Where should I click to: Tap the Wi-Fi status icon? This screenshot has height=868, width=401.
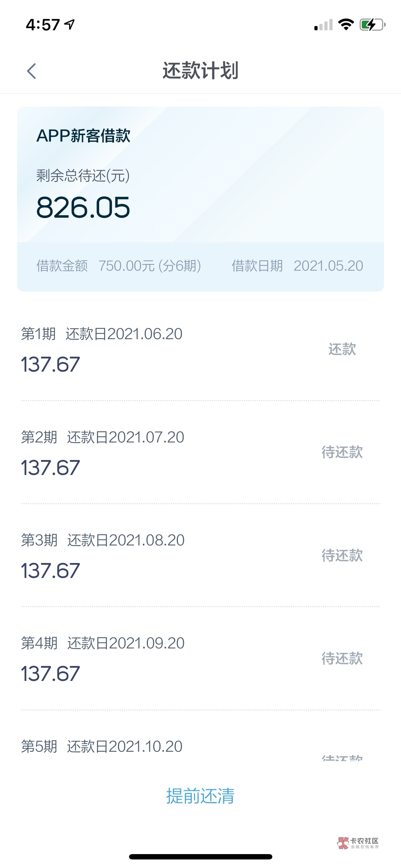coord(345,24)
